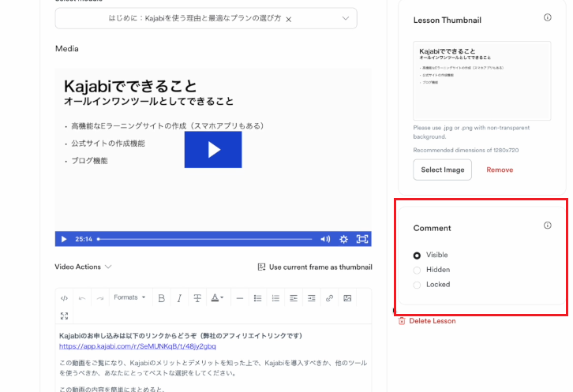
Task: Click the 25:14 video duration text
Action: click(x=84, y=239)
